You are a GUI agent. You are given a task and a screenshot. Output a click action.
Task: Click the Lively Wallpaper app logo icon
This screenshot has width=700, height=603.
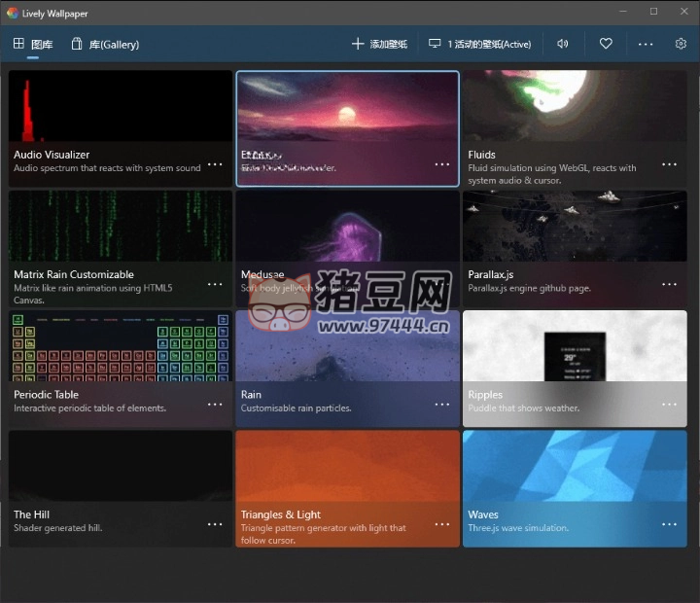[13, 13]
